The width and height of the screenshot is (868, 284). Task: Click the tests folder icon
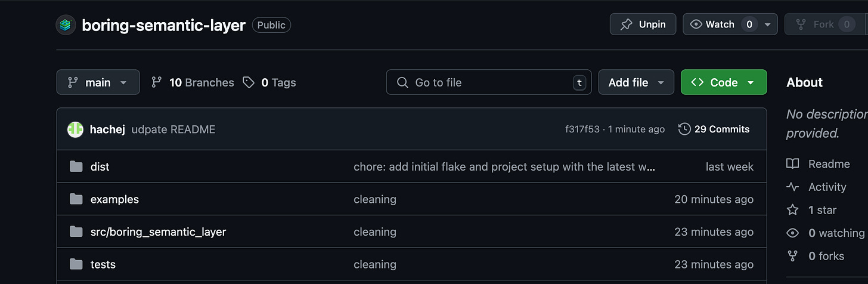(x=76, y=264)
